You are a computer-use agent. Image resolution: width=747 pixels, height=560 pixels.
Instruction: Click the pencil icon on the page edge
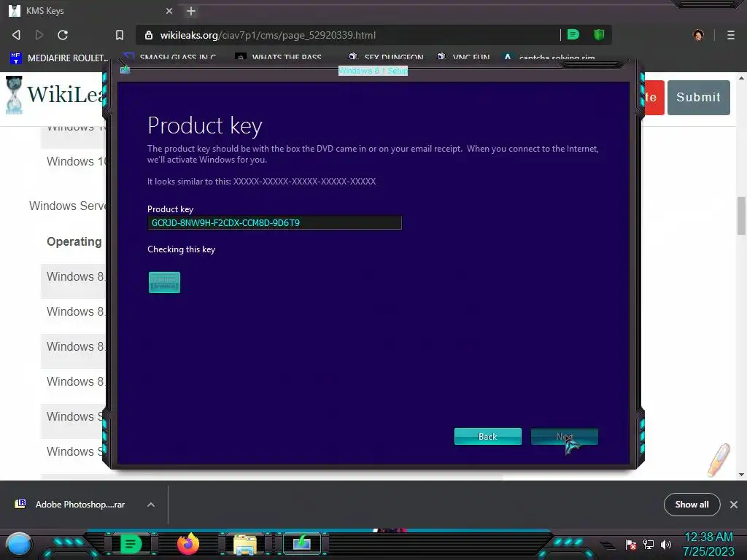[719, 460]
